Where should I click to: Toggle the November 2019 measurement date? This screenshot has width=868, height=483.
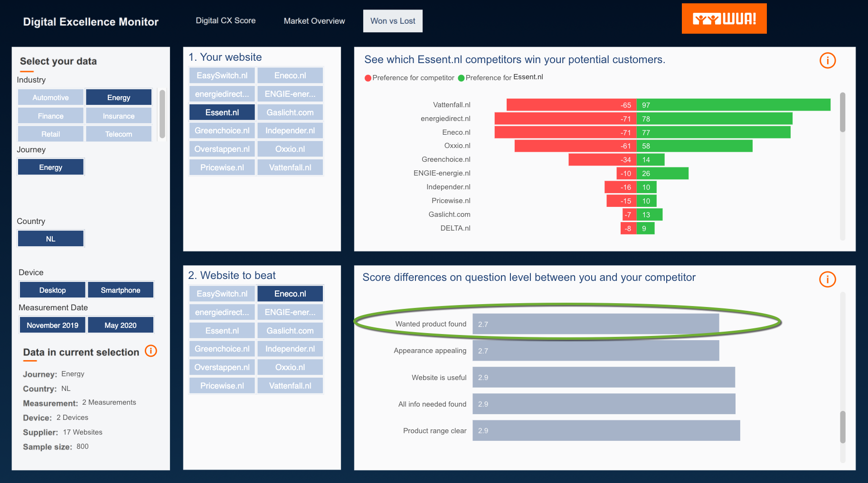click(52, 325)
